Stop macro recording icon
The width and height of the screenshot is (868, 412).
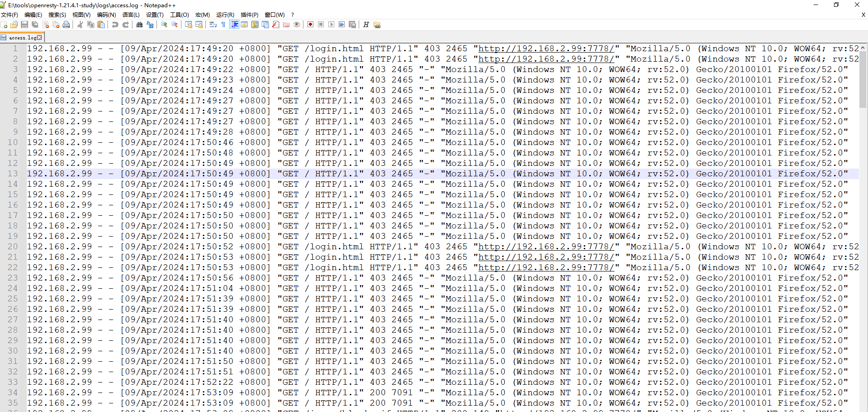click(x=321, y=24)
